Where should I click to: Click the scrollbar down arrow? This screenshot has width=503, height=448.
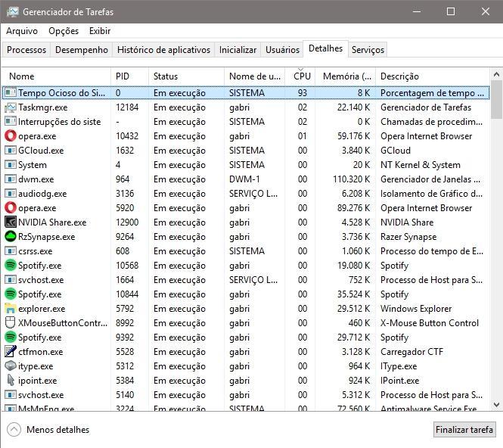pos(496,405)
